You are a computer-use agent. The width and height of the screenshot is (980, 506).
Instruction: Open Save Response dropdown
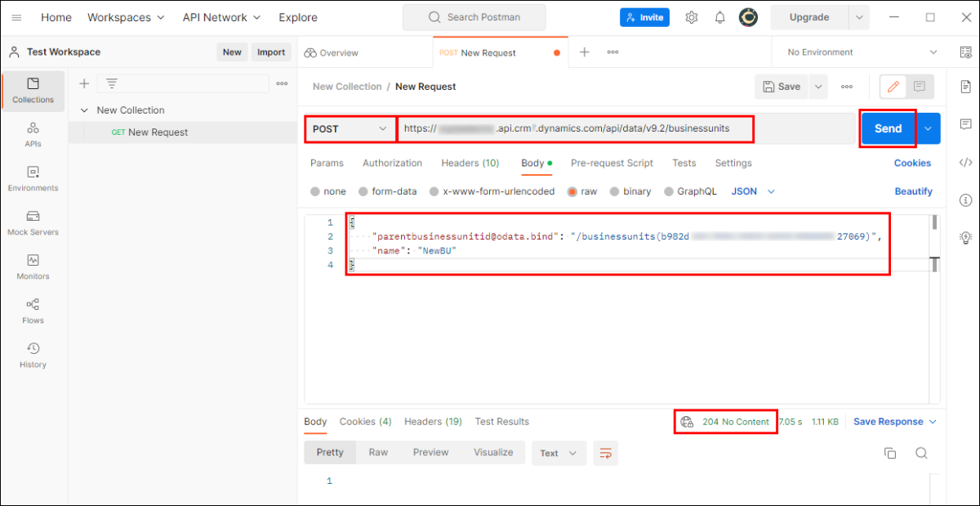click(x=895, y=422)
